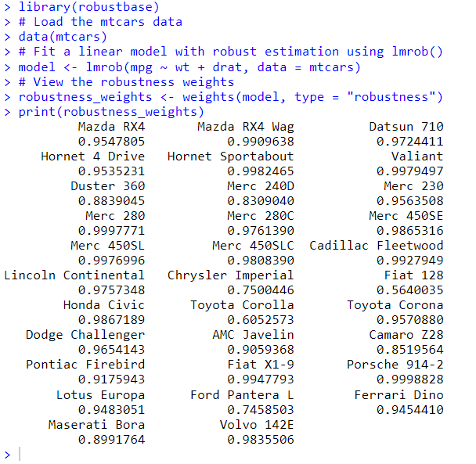The height and width of the screenshot is (464, 476).
Task: Click the Toyota Corolla weight value 0.6052573
Action: click(x=261, y=319)
